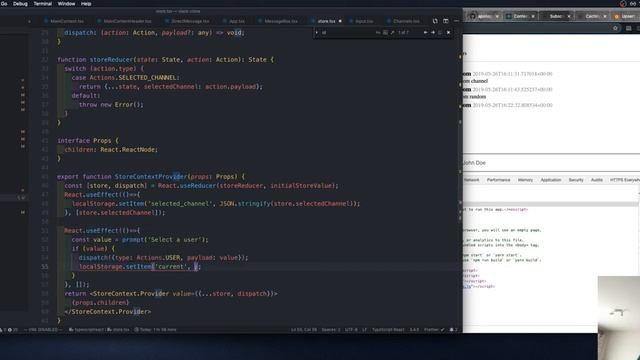Screen dimensions: 640x360
Task: Open the Application tab in DevTools
Action: pyautogui.click(x=551, y=180)
